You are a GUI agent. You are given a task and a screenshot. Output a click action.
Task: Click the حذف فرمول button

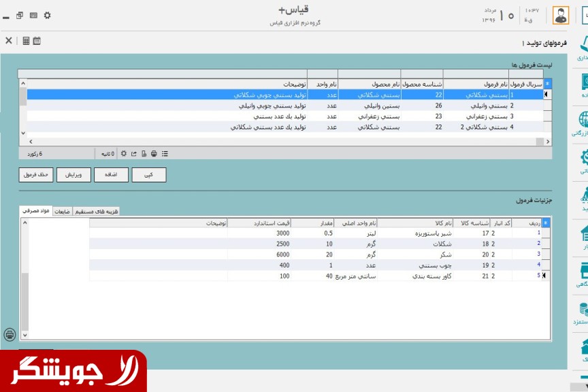click(36, 175)
